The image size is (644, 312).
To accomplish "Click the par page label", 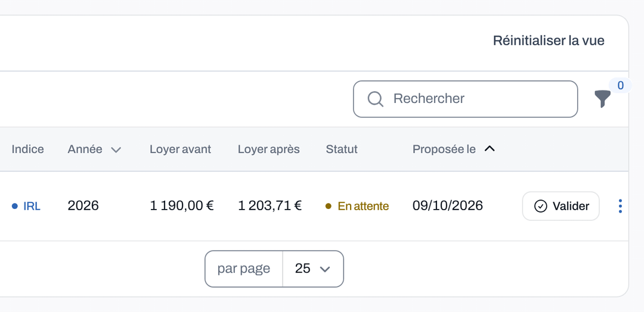I will point(244,269).
